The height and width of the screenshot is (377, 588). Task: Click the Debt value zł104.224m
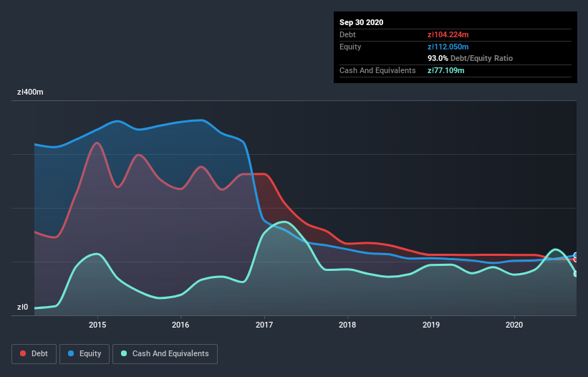448,34
